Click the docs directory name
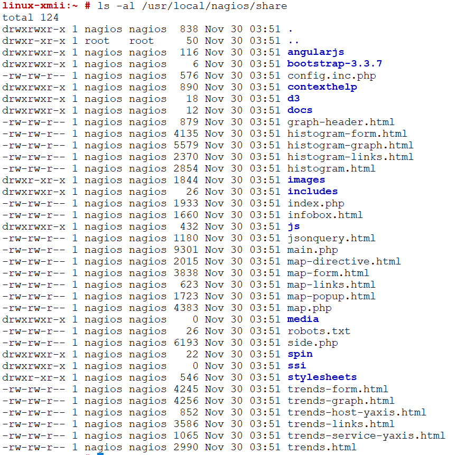This screenshot has width=476, height=455. (300, 110)
